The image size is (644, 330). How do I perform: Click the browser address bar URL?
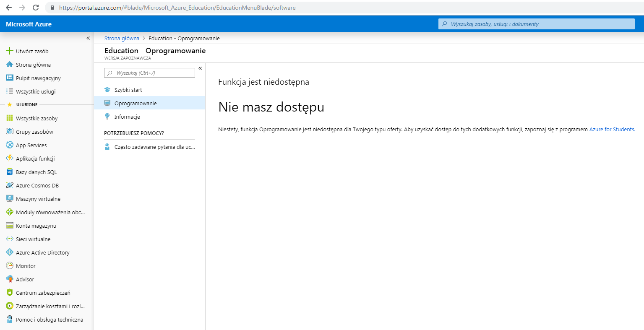click(177, 8)
